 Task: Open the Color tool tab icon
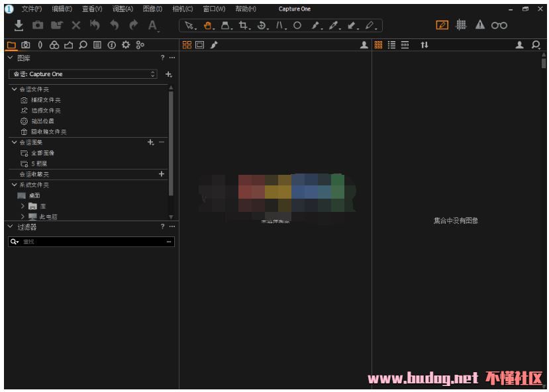tap(54, 45)
